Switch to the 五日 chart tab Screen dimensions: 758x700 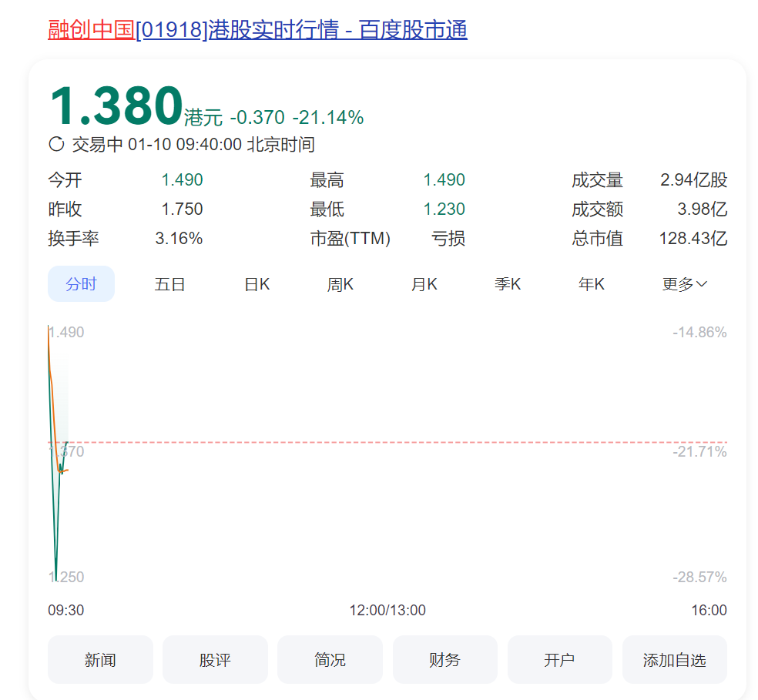point(169,284)
